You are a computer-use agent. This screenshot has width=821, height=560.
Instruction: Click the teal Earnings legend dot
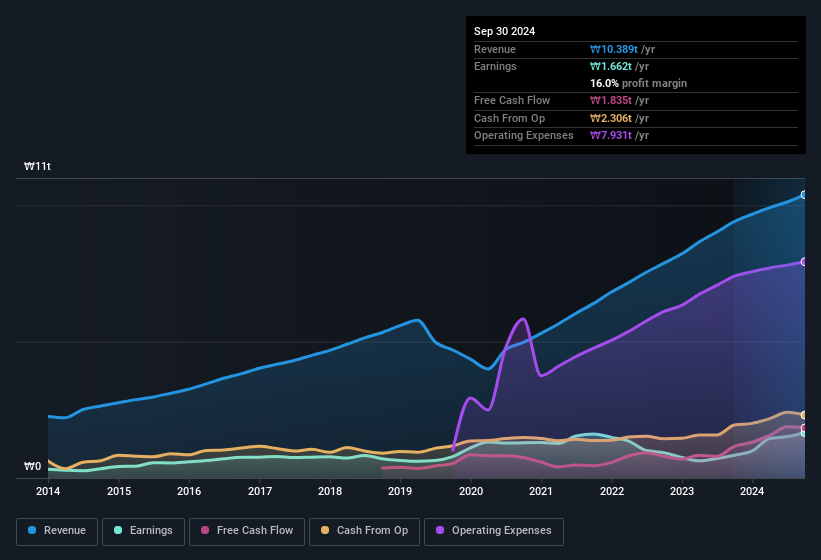[x=119, y=531]
